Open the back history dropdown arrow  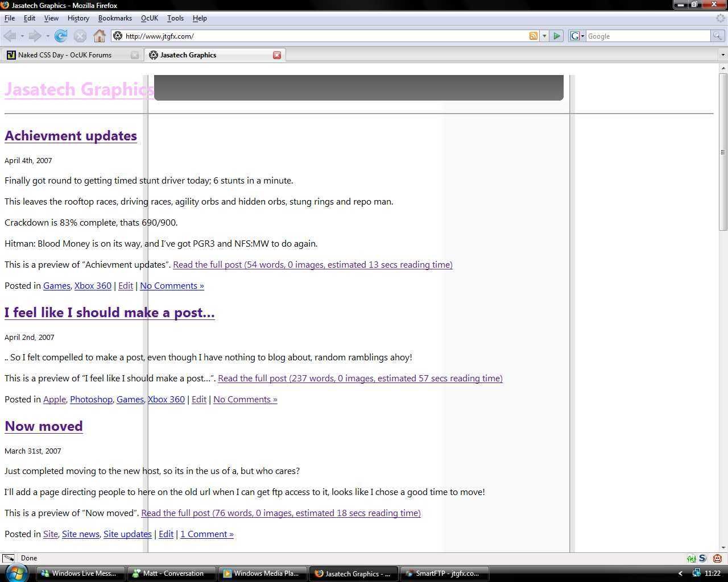(x=22, y=36)
